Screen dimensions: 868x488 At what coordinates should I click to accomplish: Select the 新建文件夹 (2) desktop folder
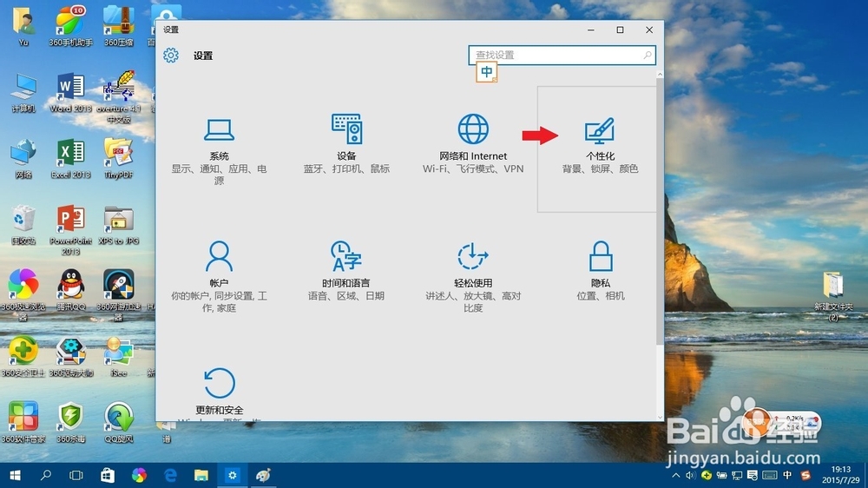[833, 296]
